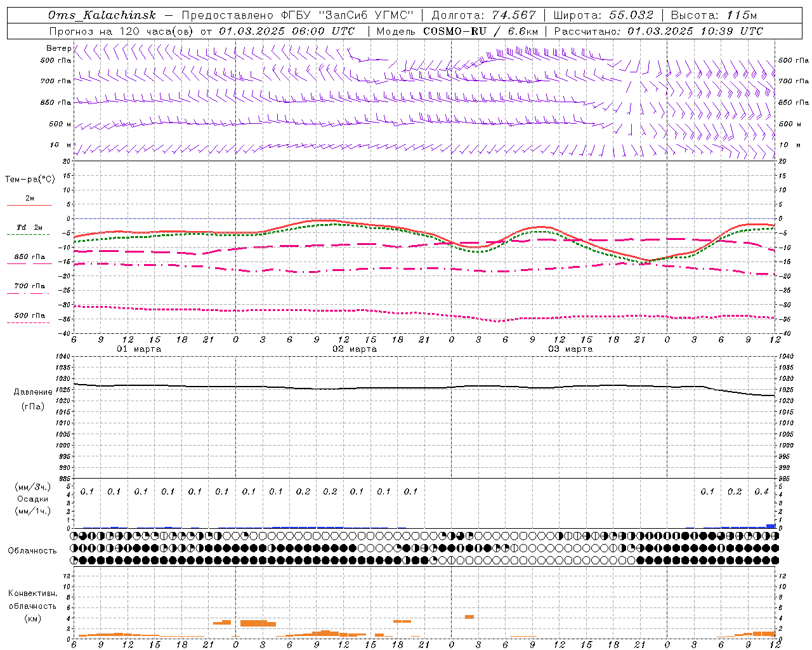Click the 1040 tick on the left pressure axis
812x650 pixels.
(62, 356)
